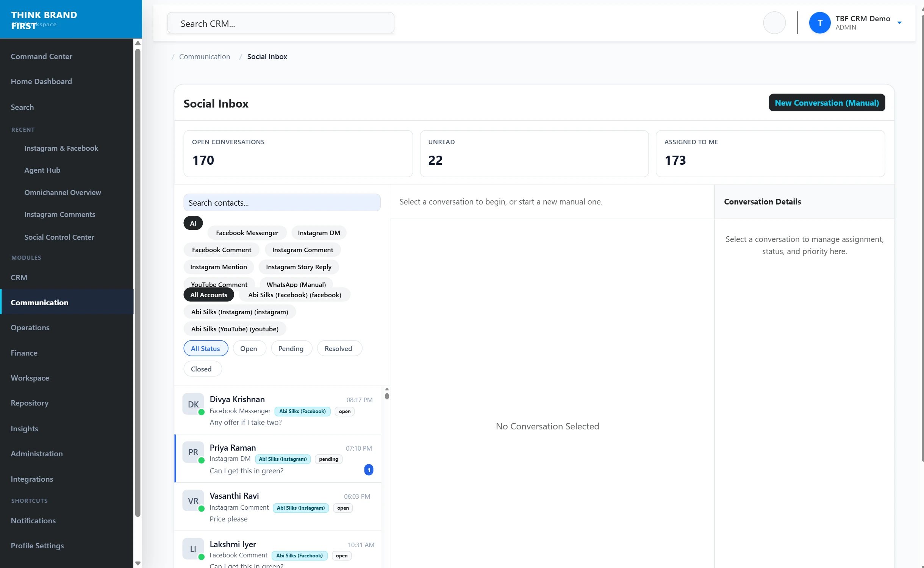Click the TBF CRM Demo user avatar
The height and width of the screenshot is (568, 924).
tap(819, 23)
